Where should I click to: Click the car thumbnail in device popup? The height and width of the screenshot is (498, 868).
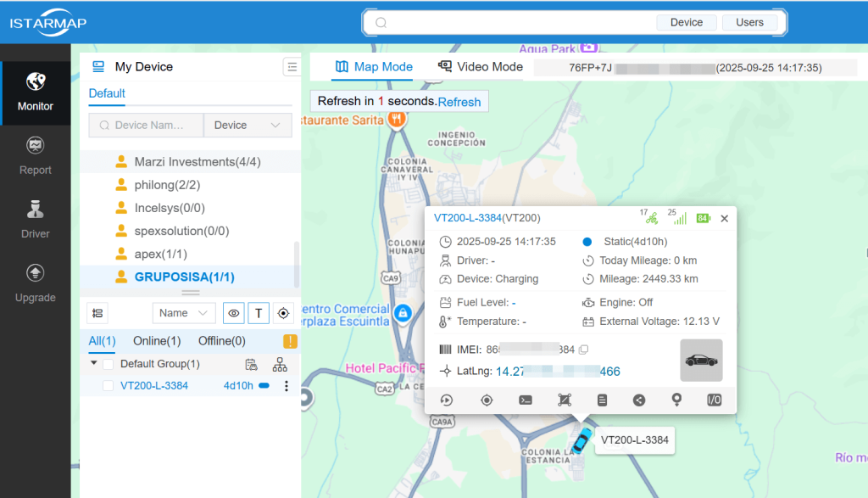point(702,361)
